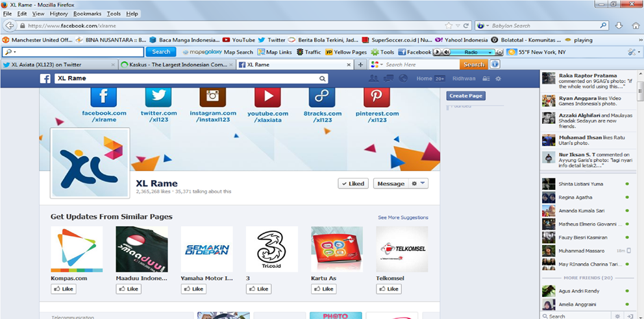This screenshot has width=644, height=319.
Task: Toggle the Liked button for XL Rame
Action: pyautogui.click(x=353, y=183)
